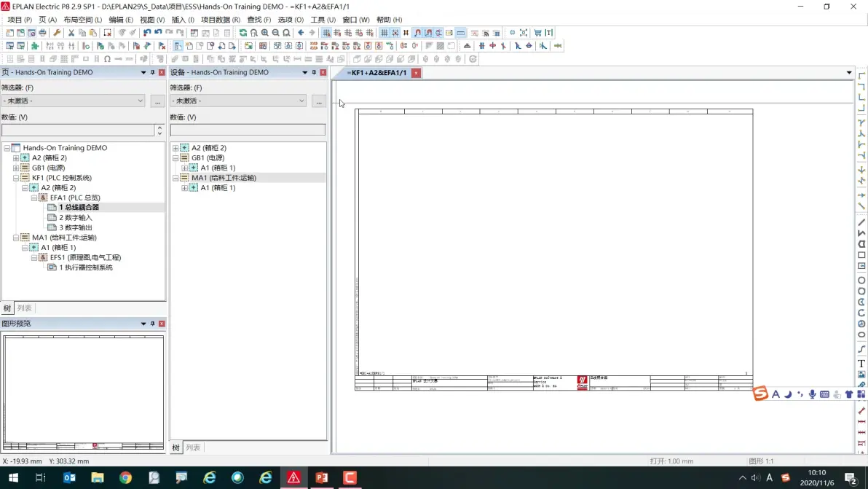Screen dimensions: 868x489
Task: Switch to 列表 tab in Pages panel
Action: point(24,308)
